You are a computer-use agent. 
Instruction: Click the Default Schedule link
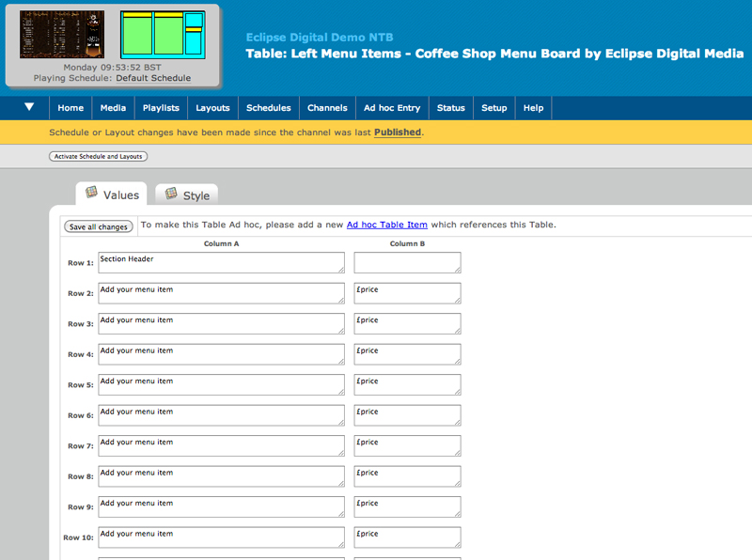coord(153,78)
